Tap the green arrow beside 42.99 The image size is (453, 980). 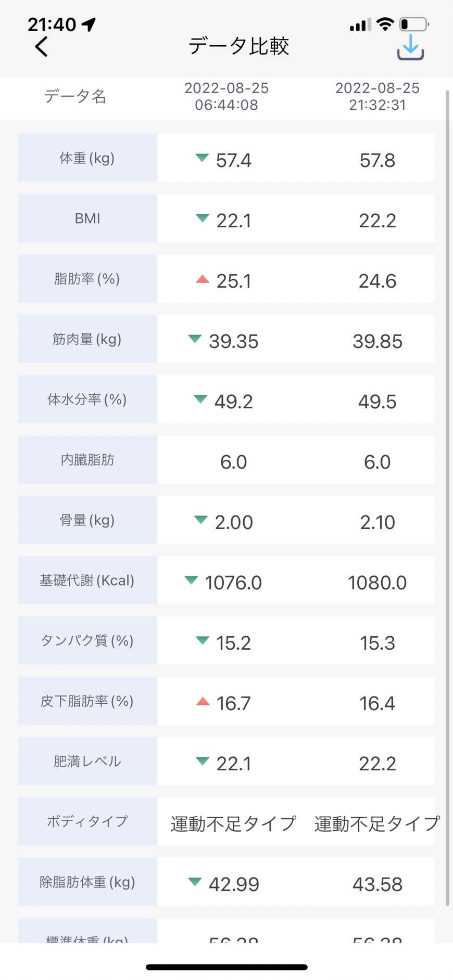pyautogui.click(x=195, y=882)
